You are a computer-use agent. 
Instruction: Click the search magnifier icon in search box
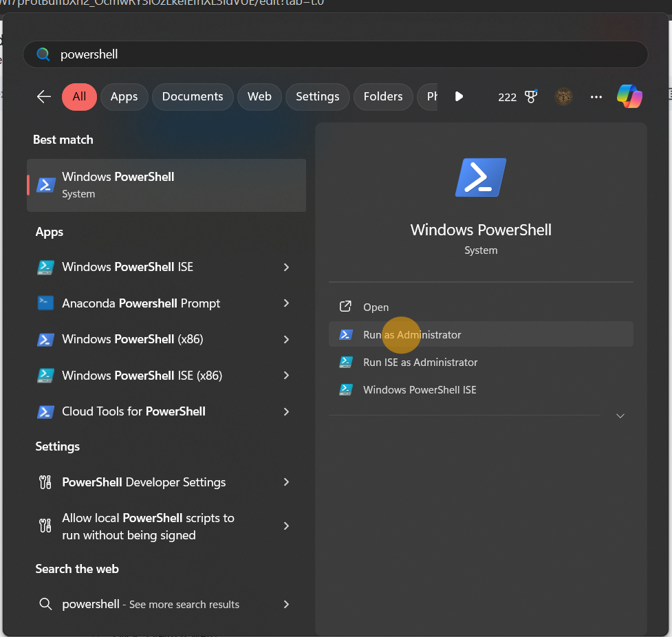point(43,54)
